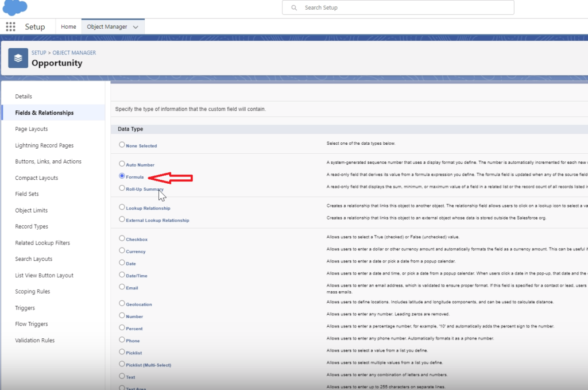Select the Number radio button
The width and height of the screenshot is (588, 390).
tap(122, 315)
